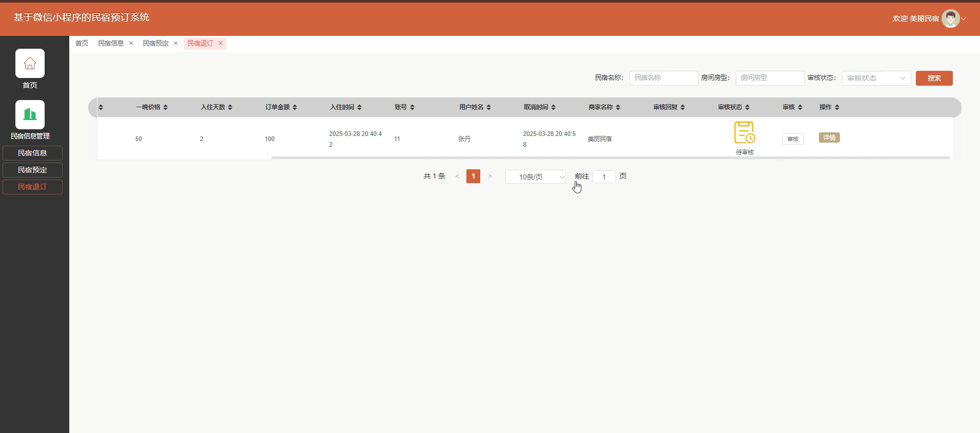Focus the 民宿名称 search field
This screenshot has height=433, width=980.
(664, 78)
